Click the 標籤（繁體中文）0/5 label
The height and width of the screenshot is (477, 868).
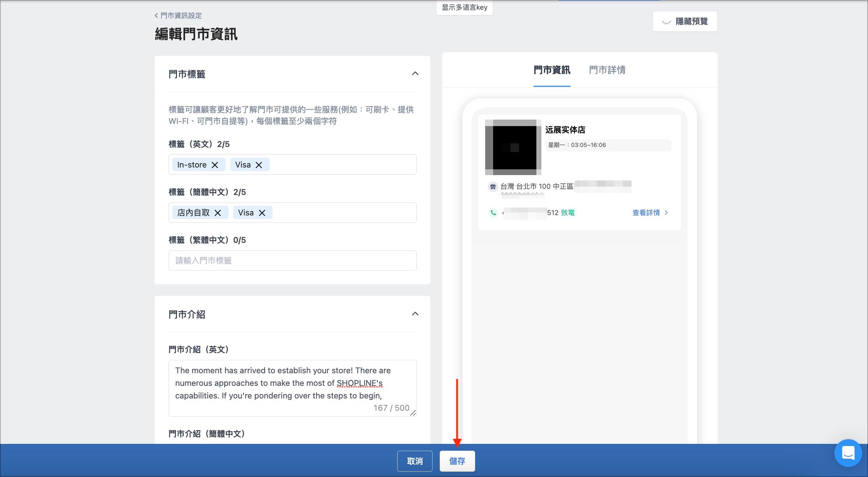207,240
